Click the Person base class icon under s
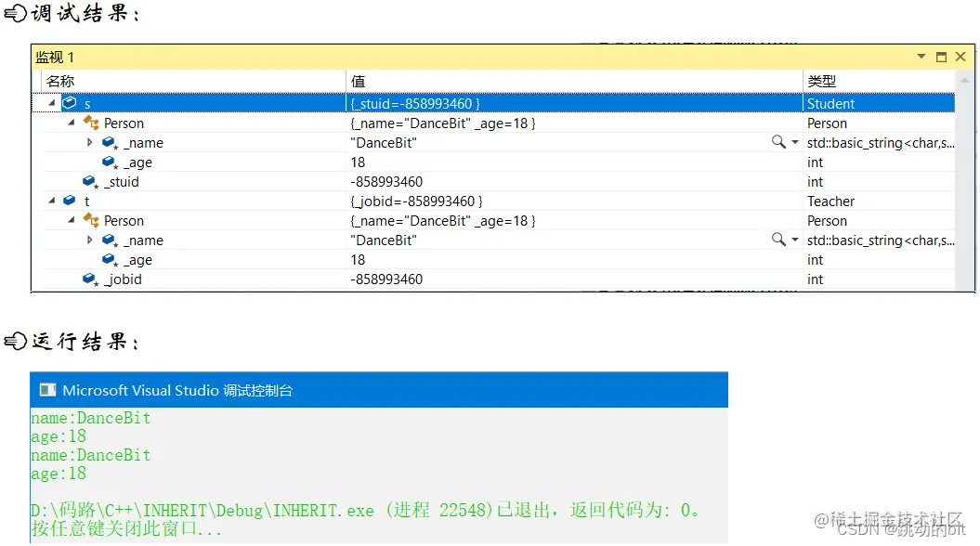The height and width of the screenshot is (546, 980). click(x=91, y=123)
